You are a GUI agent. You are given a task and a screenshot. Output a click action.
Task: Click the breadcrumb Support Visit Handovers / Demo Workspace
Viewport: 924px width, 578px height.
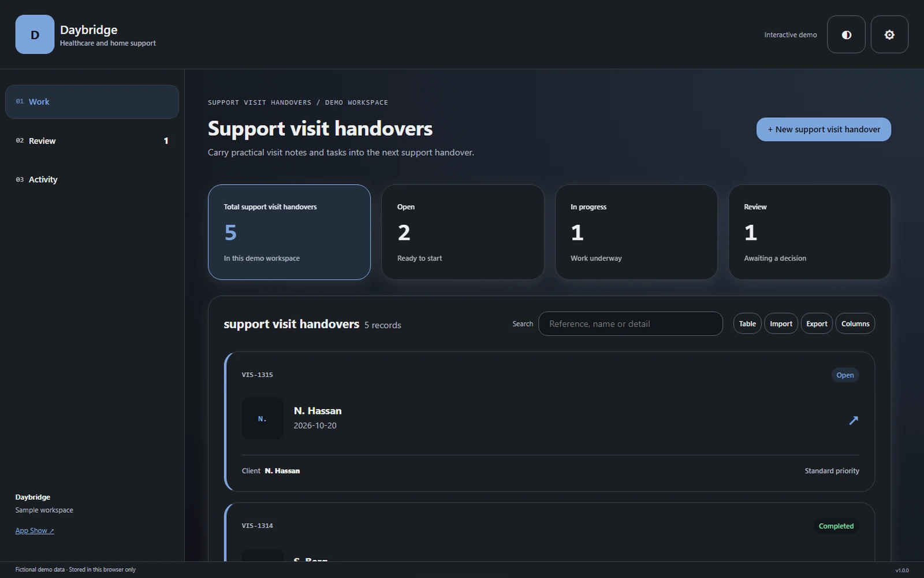tap(298, 102)
